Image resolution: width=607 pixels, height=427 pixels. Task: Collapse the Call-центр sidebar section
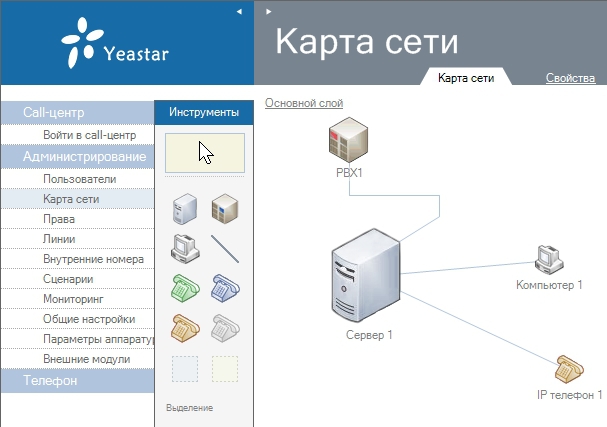(54, 113)
